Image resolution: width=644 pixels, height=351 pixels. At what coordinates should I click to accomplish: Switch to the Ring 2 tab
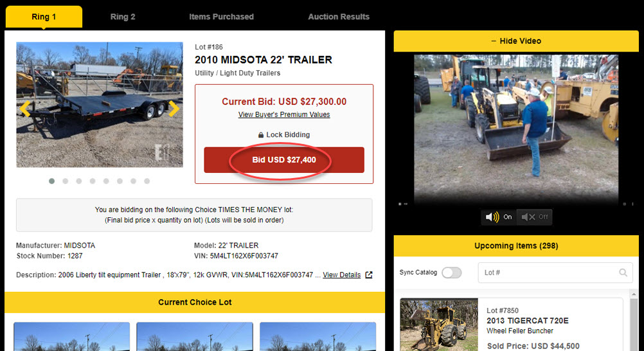[123, 17]
